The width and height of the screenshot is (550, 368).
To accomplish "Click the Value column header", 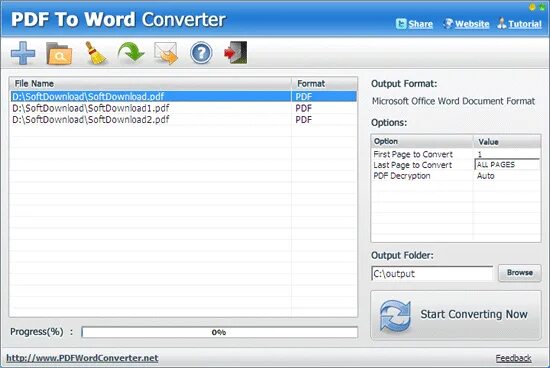I will [507, 141].
